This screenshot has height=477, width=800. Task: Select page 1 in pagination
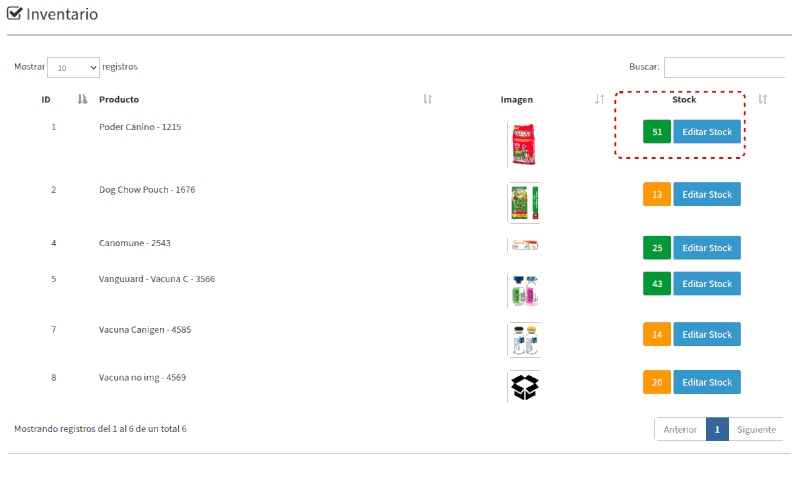(717, 429)
